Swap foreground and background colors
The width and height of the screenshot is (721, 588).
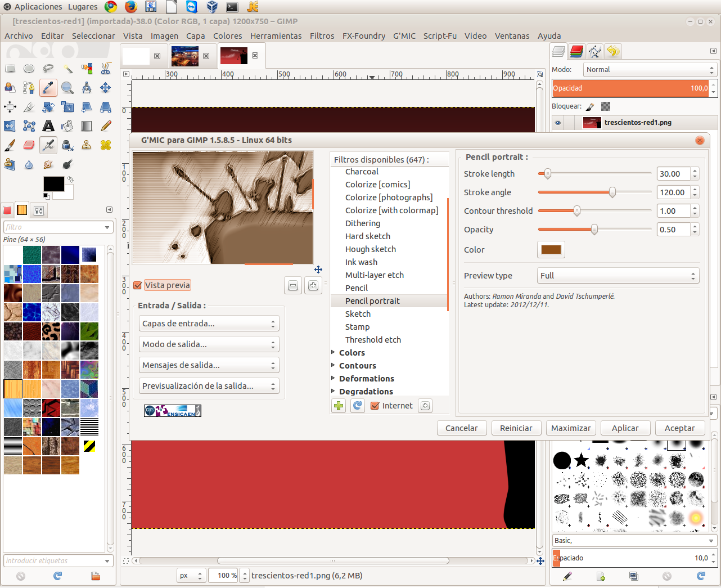point(70,179)
